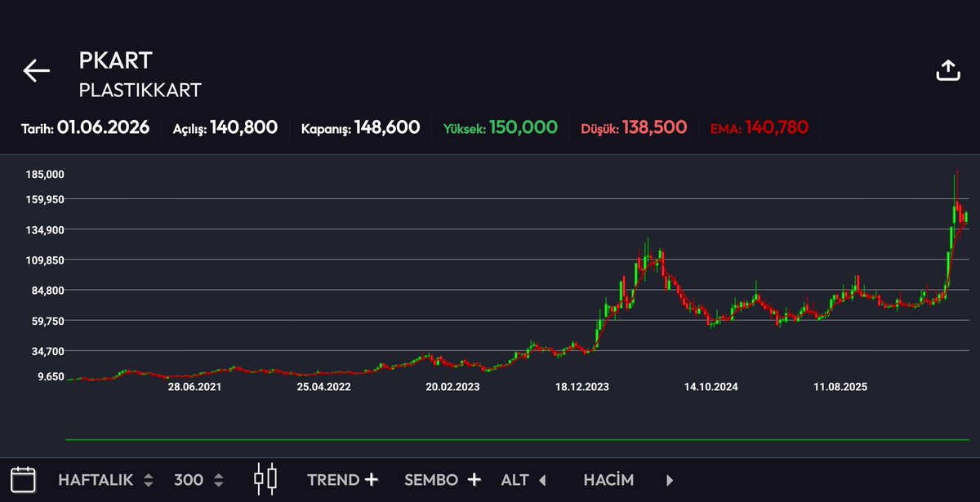
Task: Select previous ALT indicator with left arrow
Action: pyautogui.click(x=542, y=480)
